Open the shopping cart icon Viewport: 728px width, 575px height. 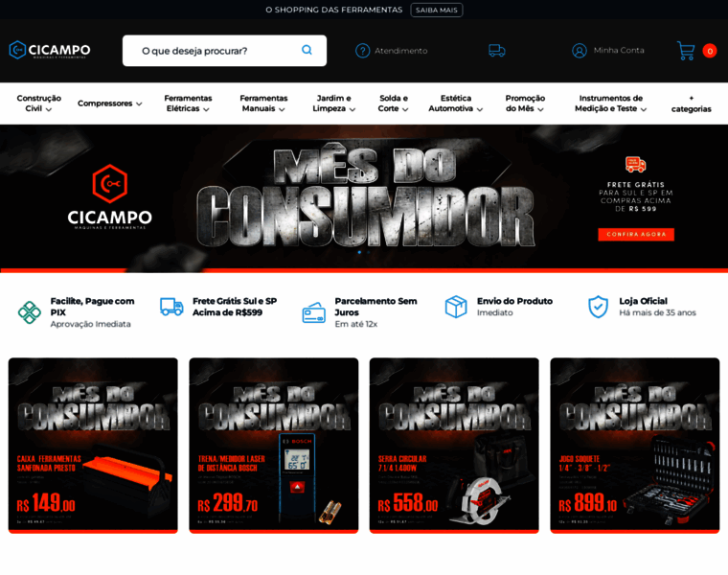(686, 50)
